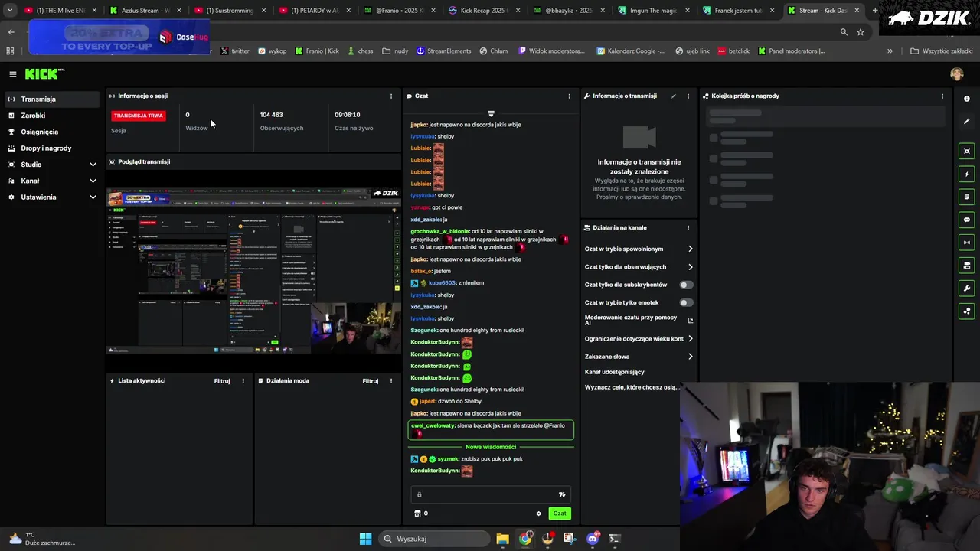Open the hamburger menu beside the Kick logo
Viewport: 980px width, 551px height.
point(13,74)
